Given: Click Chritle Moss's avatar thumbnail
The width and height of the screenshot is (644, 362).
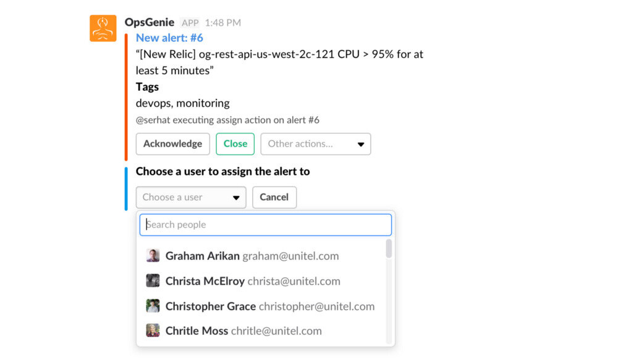Looking at the screenshot, I should [153, 330].
